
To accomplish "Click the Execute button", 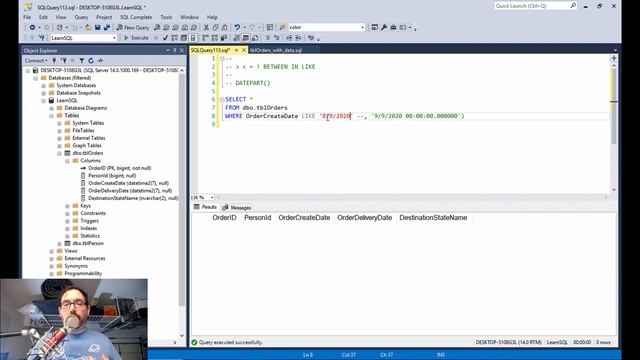I will point(136,38).
